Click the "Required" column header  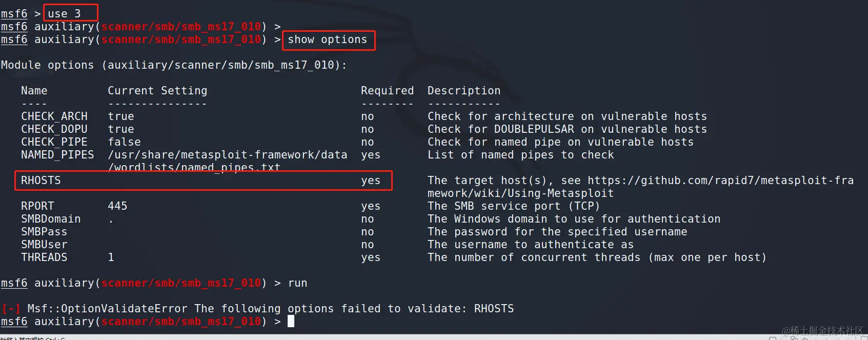387,91
